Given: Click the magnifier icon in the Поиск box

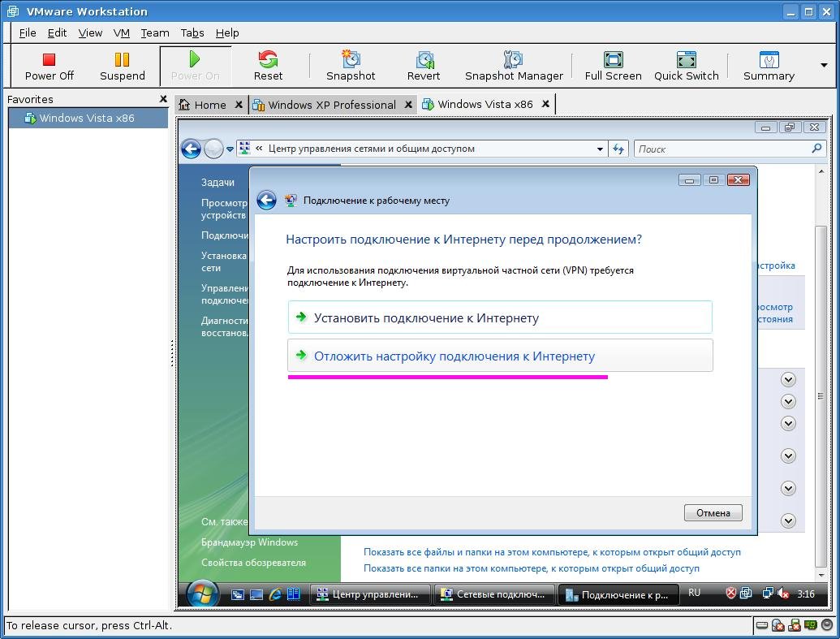Looking at the screenshot, I should pos(816,149).
